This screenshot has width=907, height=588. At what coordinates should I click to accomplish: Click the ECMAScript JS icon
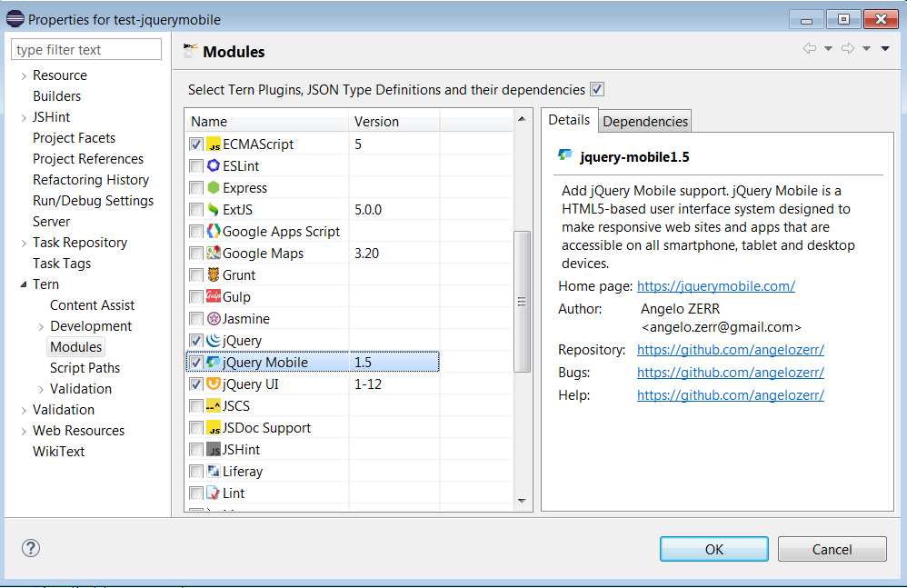click(214, 144)
